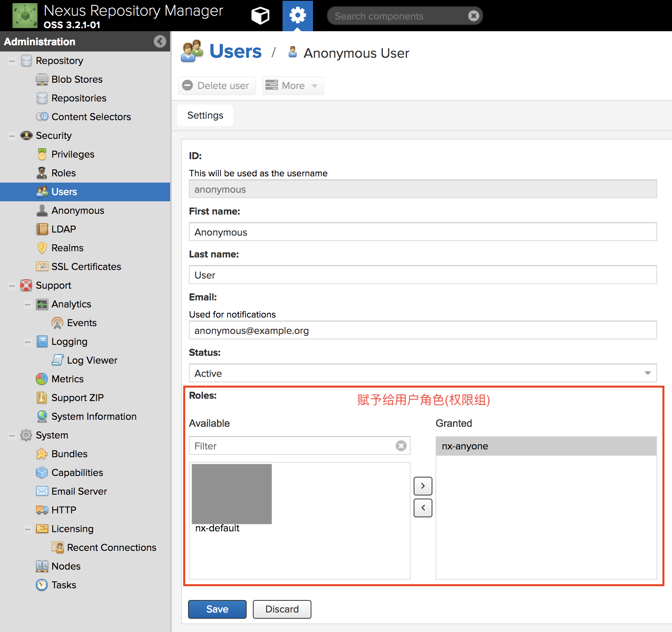The image size is (672, 632).
Task: Click the Last name input field
Action: pos(423,275)
